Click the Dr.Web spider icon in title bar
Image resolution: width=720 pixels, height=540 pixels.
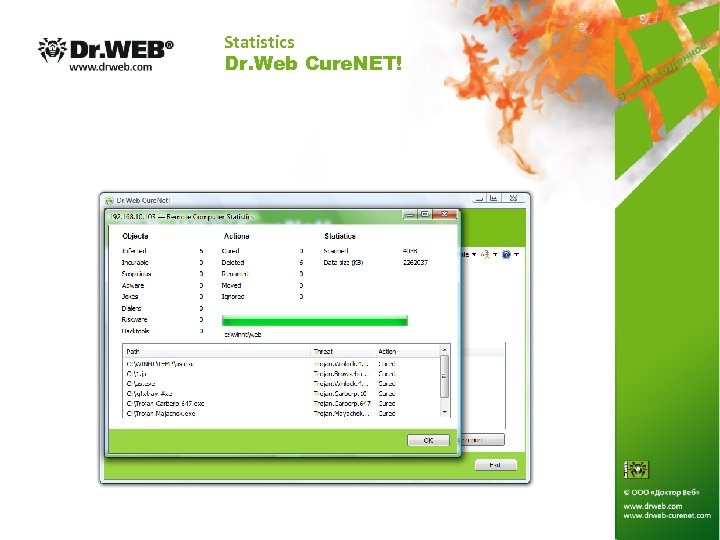109,201
